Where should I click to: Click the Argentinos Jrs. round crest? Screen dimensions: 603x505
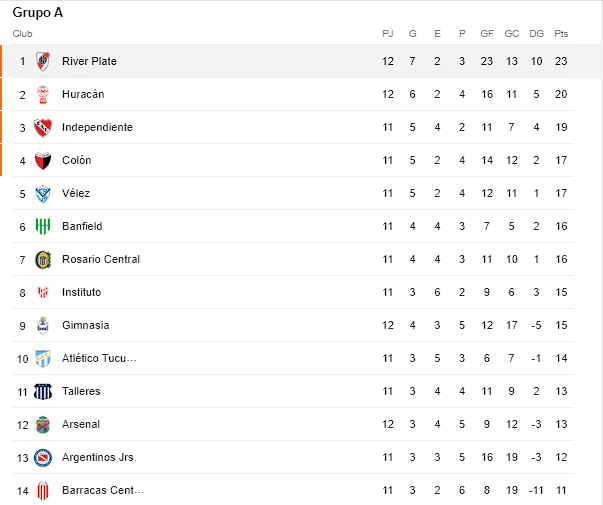43,457
